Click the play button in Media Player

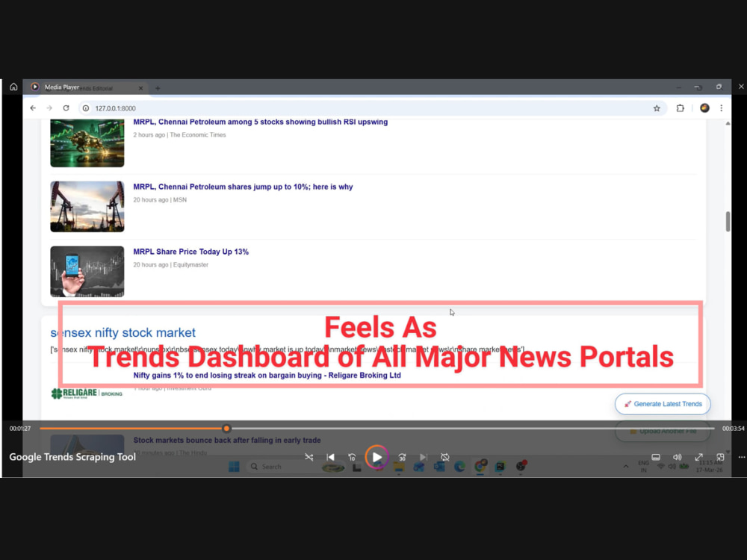(x=376, y=457)
